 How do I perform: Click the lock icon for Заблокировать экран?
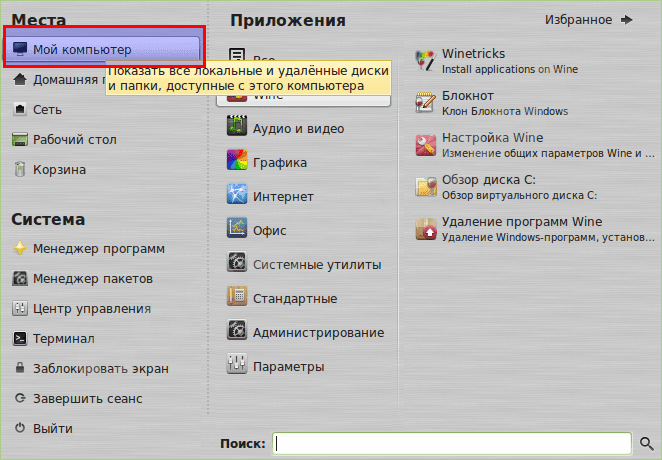coord(20,368)
